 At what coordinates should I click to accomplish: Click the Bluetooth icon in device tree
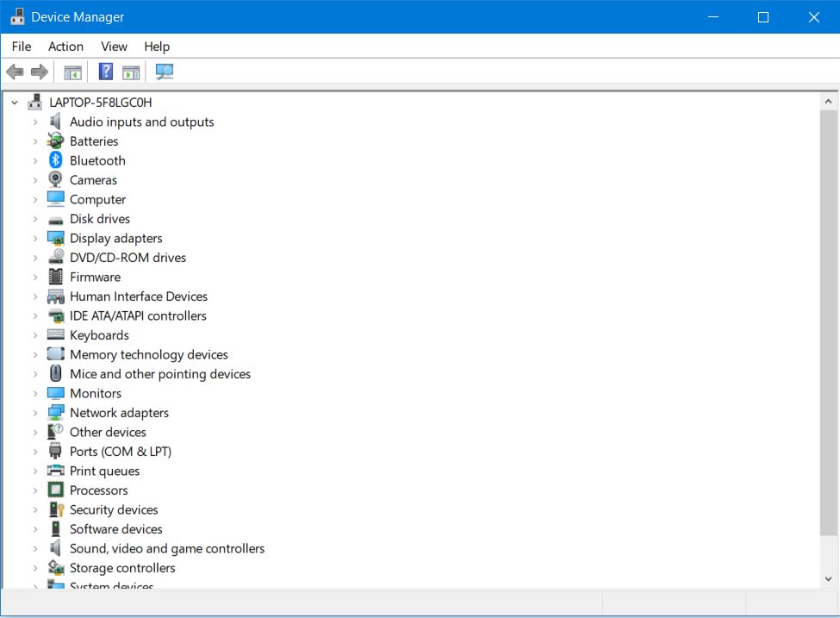tap(56, 160)
